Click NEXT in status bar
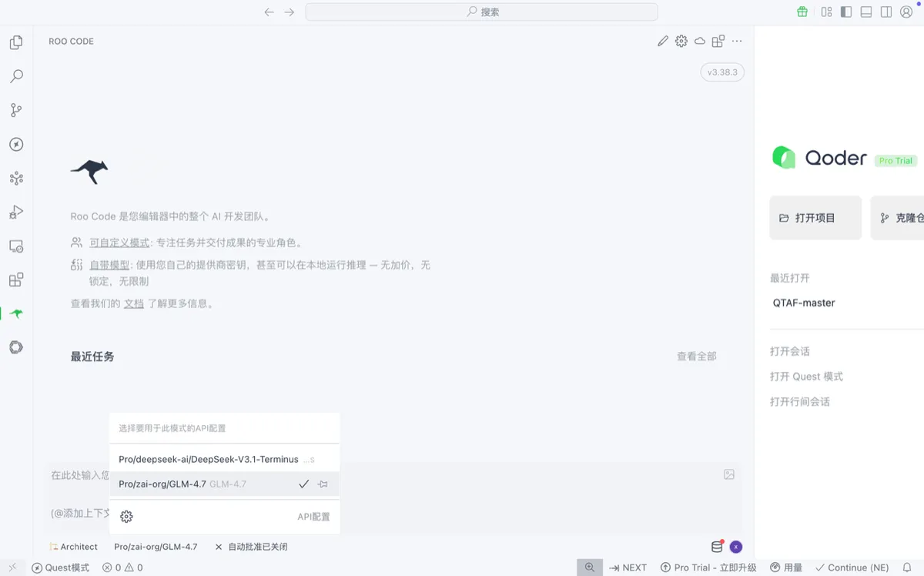 click(x=628, y=568)
